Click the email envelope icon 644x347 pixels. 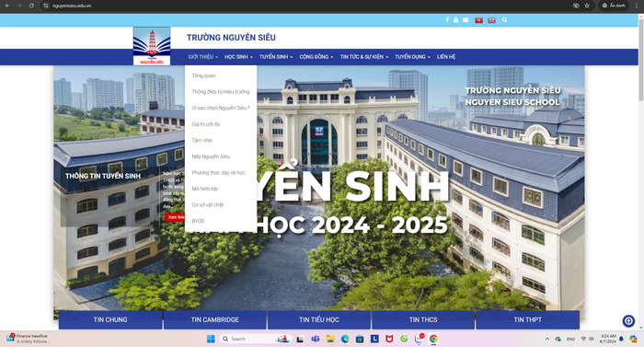pyautogui.click(x=466, y=19)
